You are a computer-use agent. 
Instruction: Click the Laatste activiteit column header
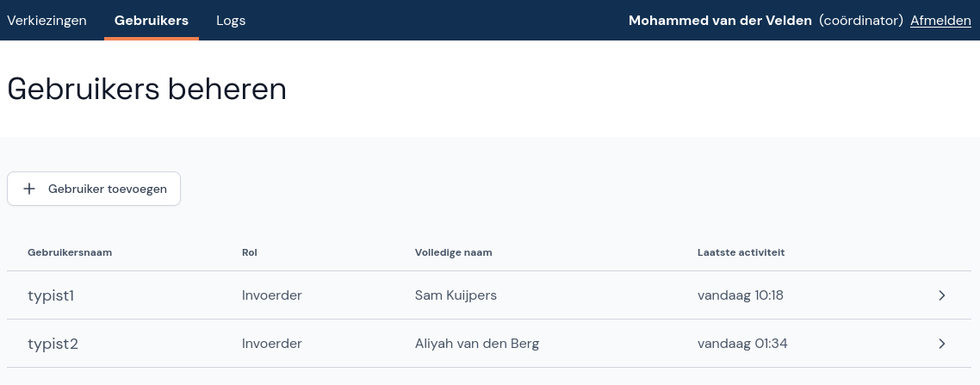pyautogui.click(x=741, y=252)
